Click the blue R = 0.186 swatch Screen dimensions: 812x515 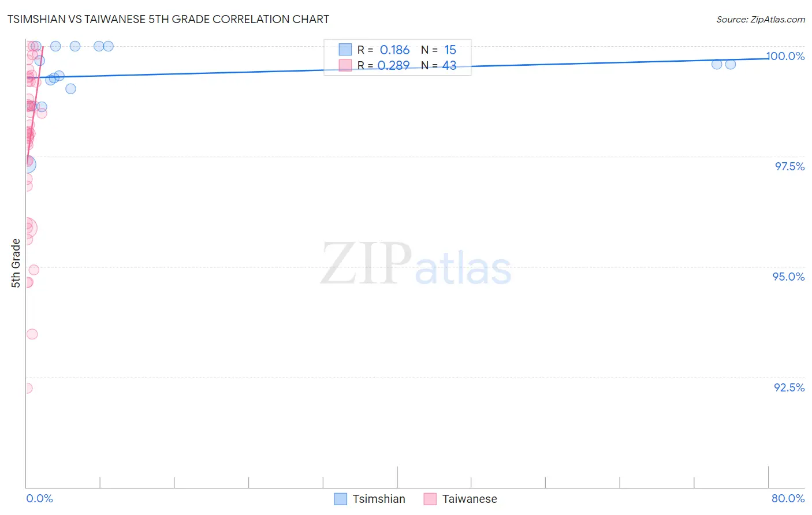(345, 50)
